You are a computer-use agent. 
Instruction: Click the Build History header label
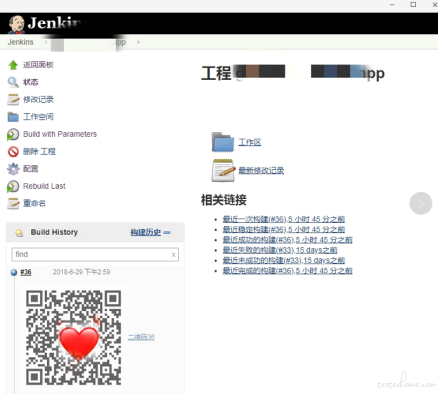54,232
